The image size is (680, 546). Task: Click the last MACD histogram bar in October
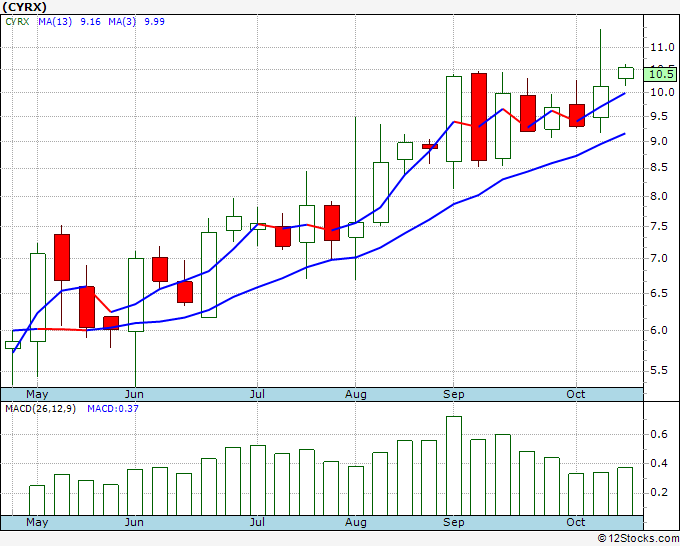[x=625, y=491]
